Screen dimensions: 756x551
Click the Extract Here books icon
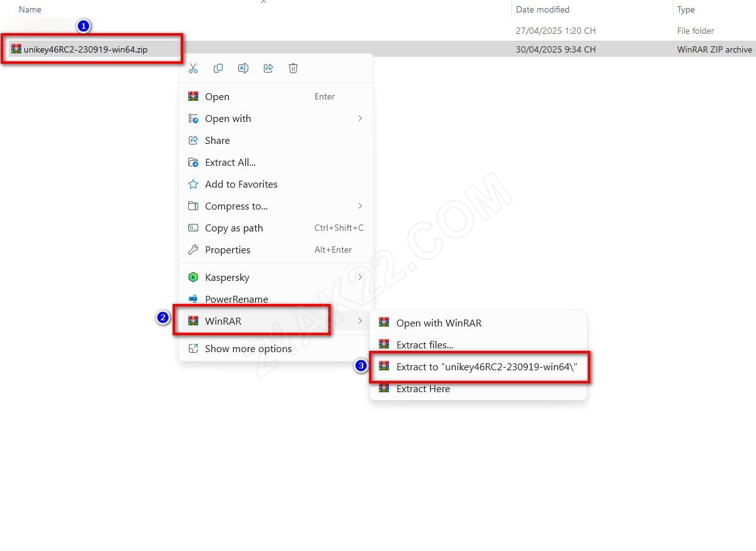tap(384, 388)
